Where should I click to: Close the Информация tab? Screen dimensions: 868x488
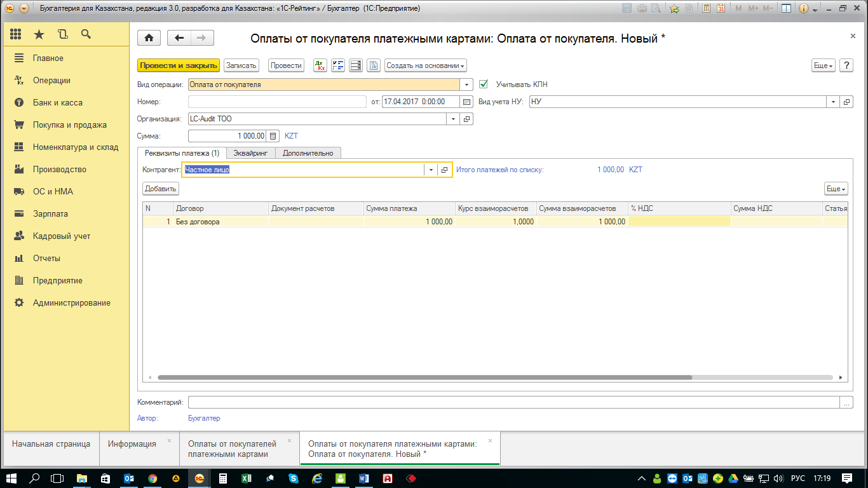click(169, 440)
